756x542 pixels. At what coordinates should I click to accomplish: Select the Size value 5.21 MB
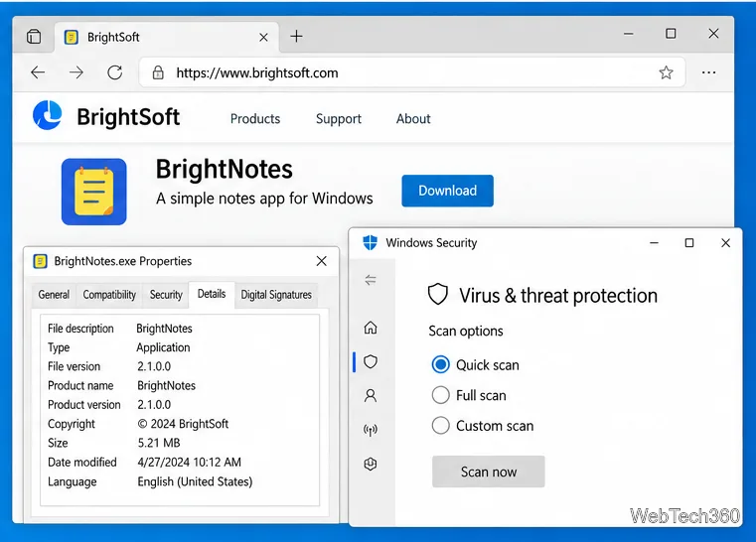tap(159, 443)
